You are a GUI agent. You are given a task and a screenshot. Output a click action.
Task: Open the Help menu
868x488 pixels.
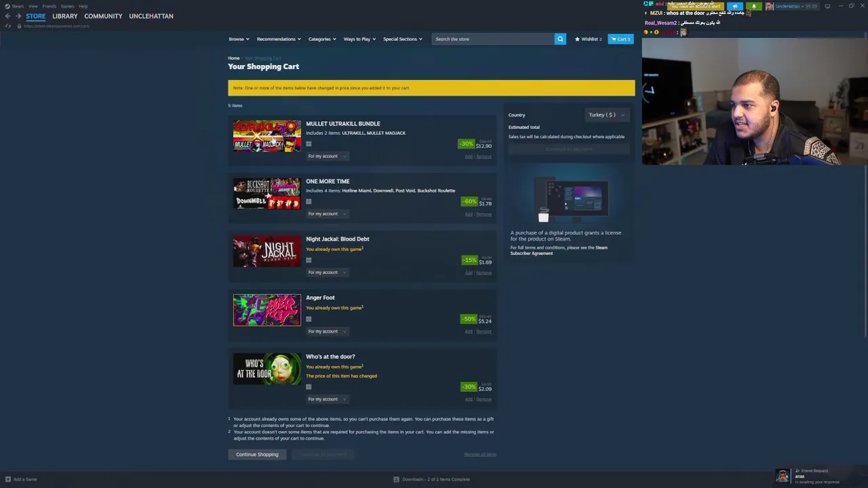click(83, 6)
